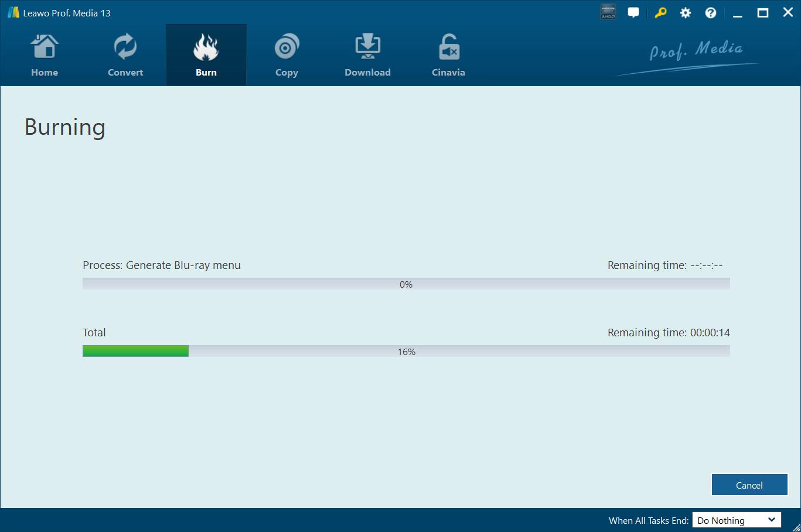Click the Generate Blu-ray menu progress bar
This screenshot has height=532, width=801.
coord(406,284)
